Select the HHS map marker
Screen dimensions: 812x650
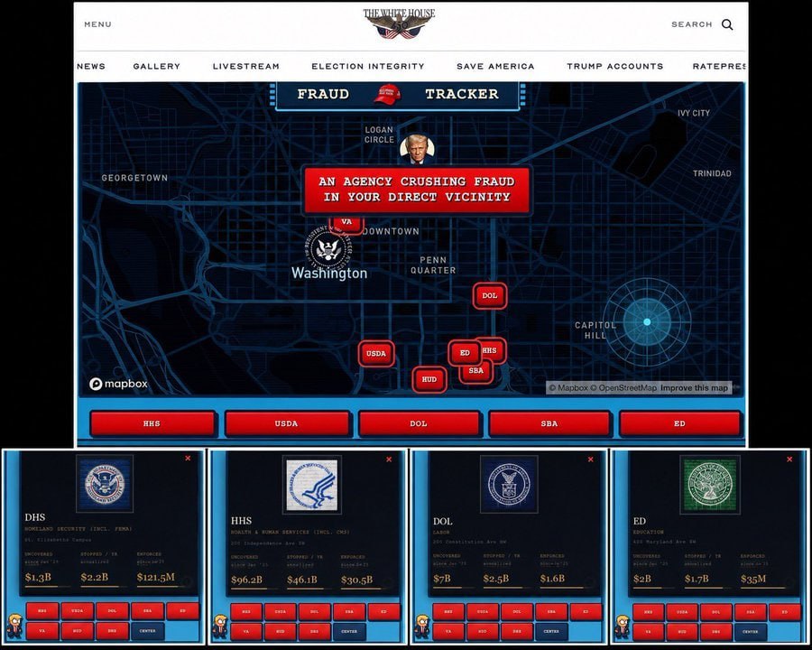tap(492, 350)
